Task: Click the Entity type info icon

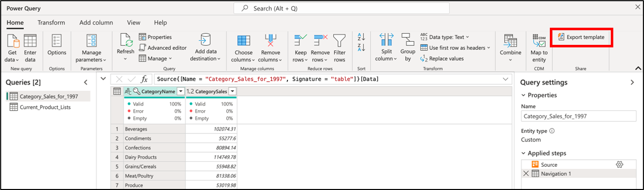Action: click(x=552, y=131)
